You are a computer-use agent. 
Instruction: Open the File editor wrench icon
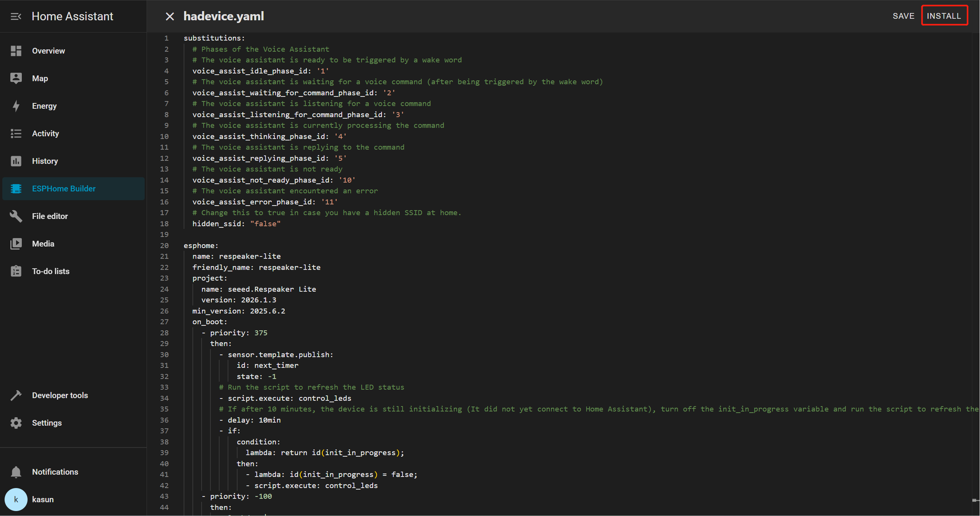pos(16,216)
